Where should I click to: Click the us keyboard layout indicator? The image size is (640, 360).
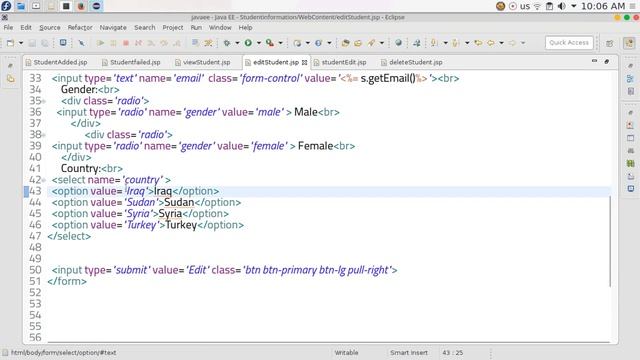(525, 6)
